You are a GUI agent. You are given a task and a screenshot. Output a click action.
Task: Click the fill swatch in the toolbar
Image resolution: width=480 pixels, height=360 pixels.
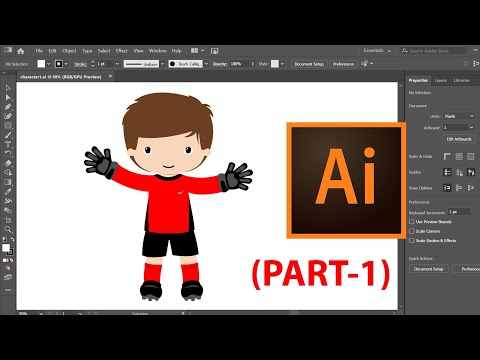(x=6, y=248)
